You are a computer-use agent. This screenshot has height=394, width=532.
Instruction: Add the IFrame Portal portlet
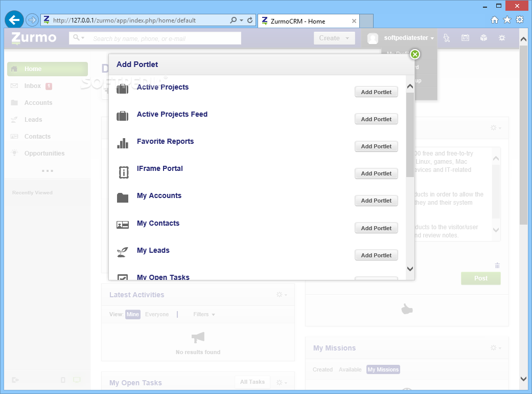376,173
